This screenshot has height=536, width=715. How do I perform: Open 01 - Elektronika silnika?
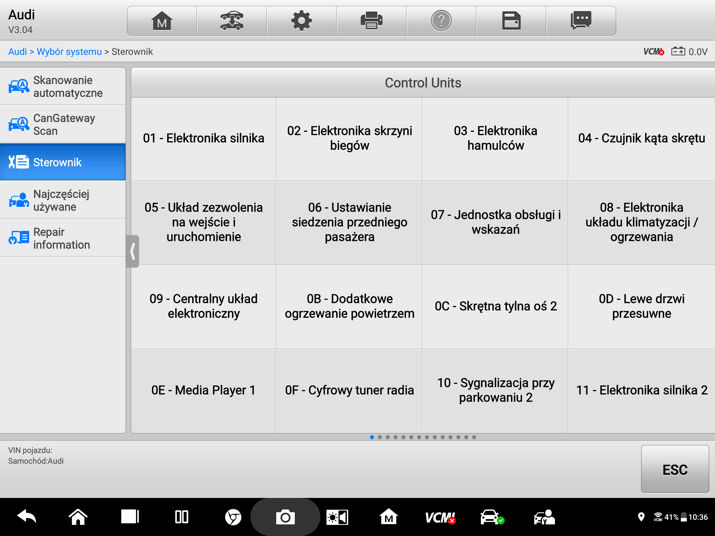coord(203,138)
